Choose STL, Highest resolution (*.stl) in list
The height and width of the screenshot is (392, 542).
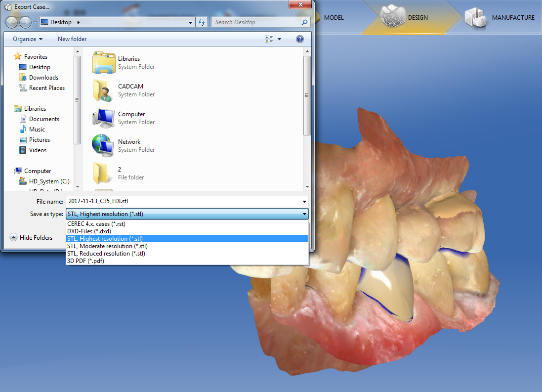[187, 239]
